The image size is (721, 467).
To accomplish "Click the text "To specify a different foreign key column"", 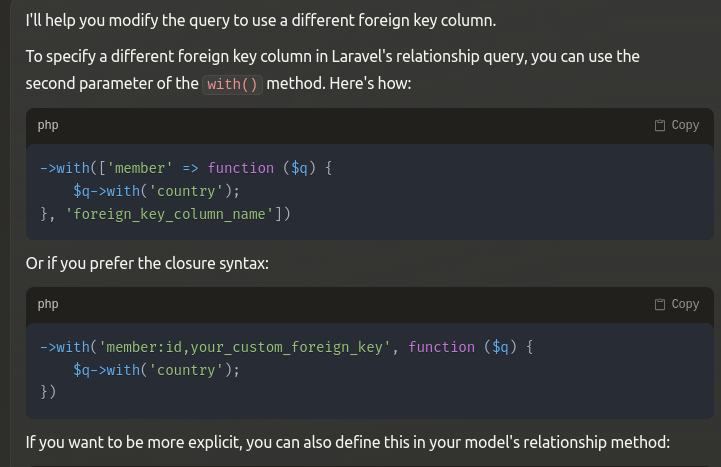I will click(x=332, y=57).
